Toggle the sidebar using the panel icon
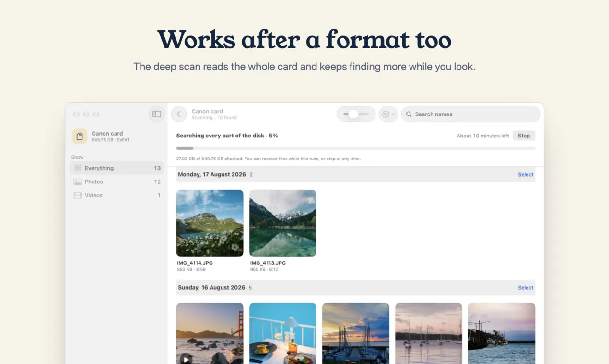The height and width of the screenshot is (364, 609). pos(156,114)
